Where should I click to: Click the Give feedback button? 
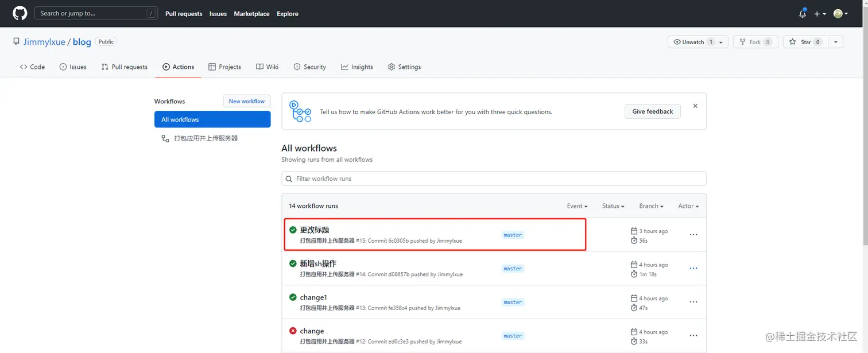653,111
